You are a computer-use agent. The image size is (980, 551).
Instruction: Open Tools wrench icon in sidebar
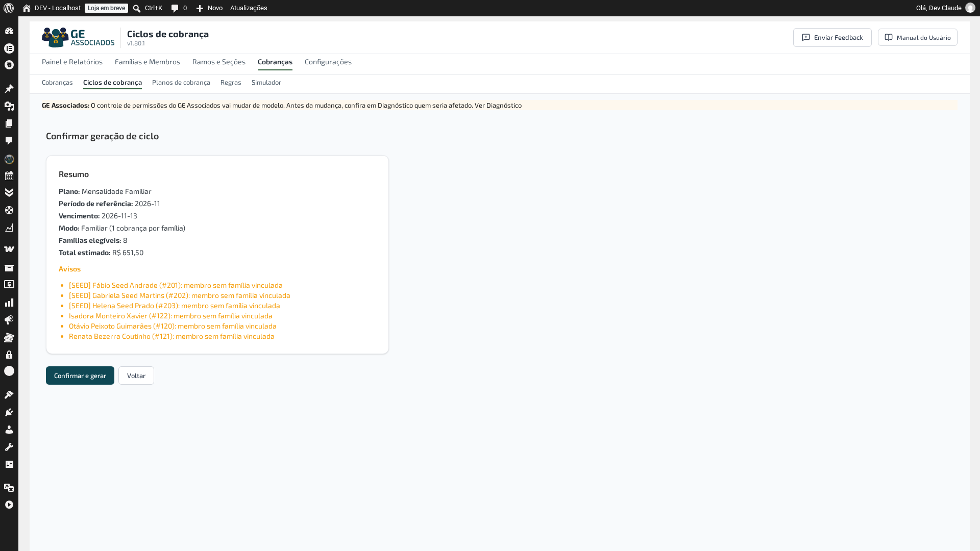click(9, 447)
